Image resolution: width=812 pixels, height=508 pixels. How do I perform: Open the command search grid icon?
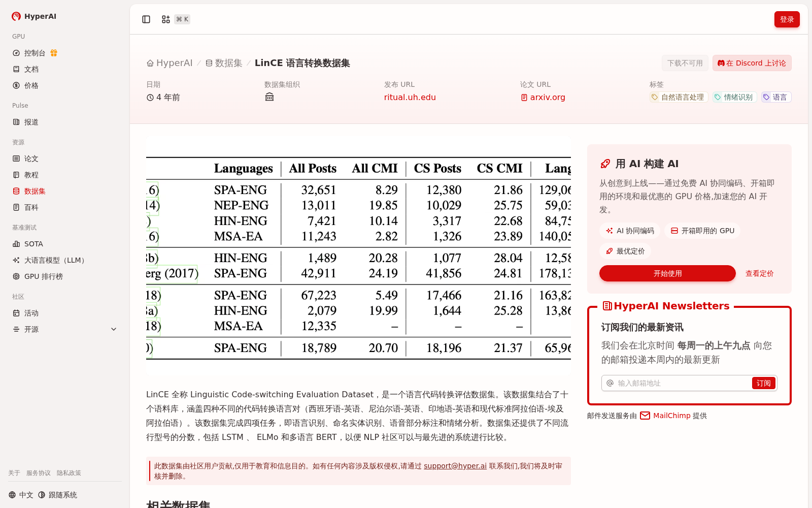click(x=166, y=19)
